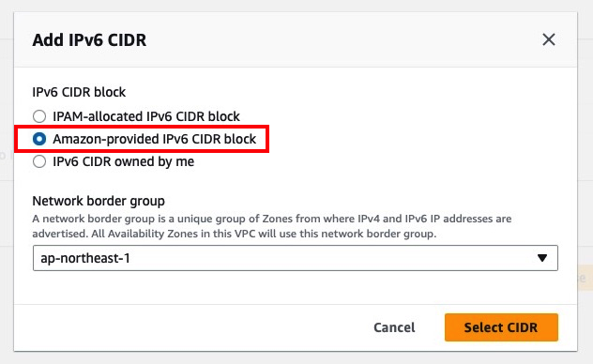Screen dimensions: 593x364
Task: Cancel adding the IPv6 CIDR
Action: coord(394,327)
